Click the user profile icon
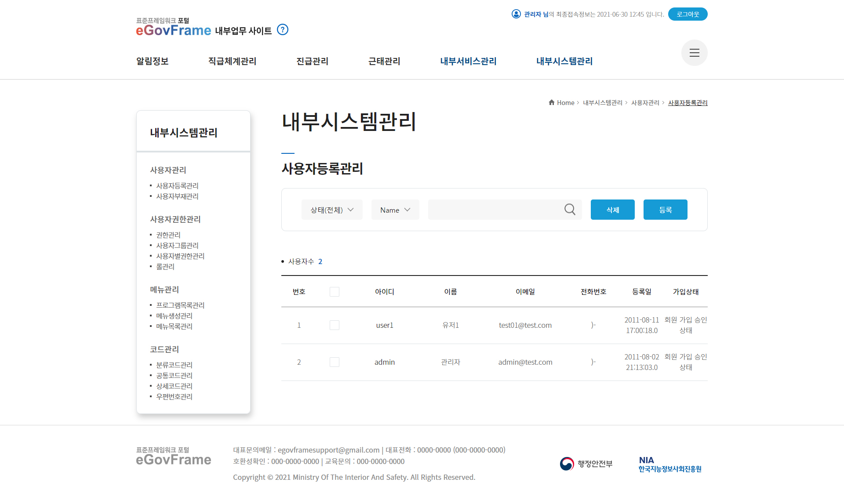The image size is (844, 504). [x=516, y=14]
